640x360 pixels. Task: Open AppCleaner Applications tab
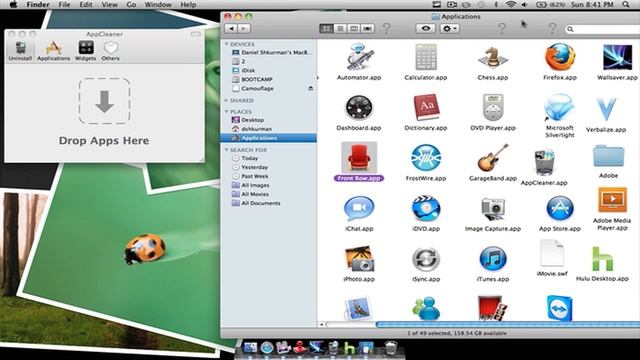click(53, 51)
